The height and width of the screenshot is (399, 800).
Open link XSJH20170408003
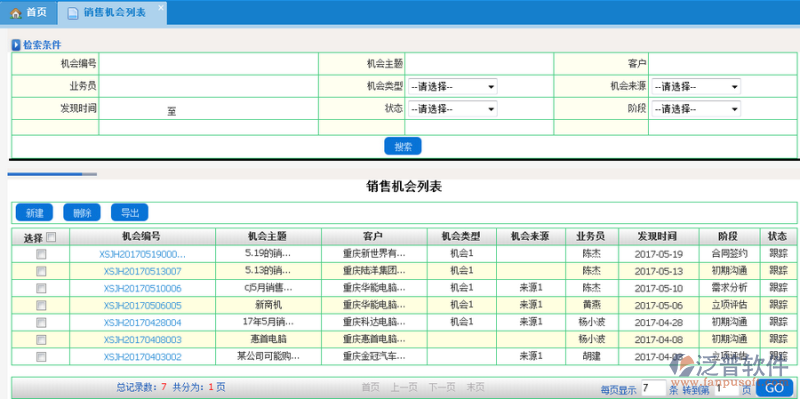pos(142,340)
